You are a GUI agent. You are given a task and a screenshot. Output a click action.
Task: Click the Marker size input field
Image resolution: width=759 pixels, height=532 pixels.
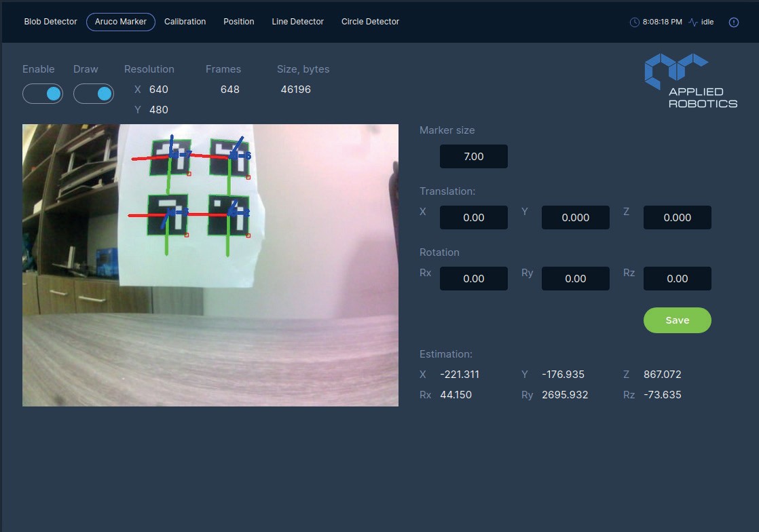pyautogui.click(x=474, y=157)
